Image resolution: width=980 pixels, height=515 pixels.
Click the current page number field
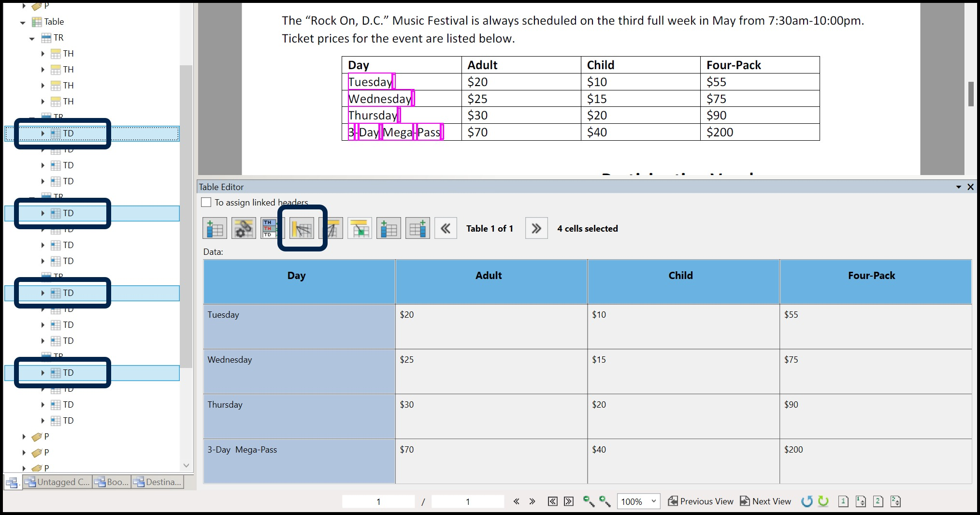[378, 501]
